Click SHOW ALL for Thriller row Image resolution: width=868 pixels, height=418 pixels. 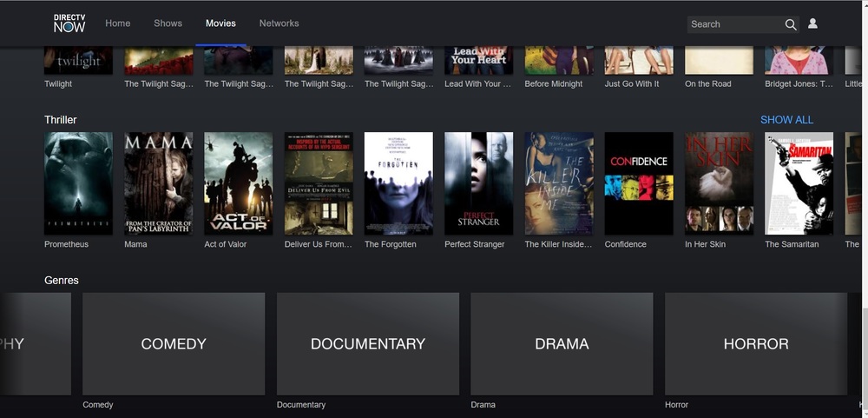(786, 120)
